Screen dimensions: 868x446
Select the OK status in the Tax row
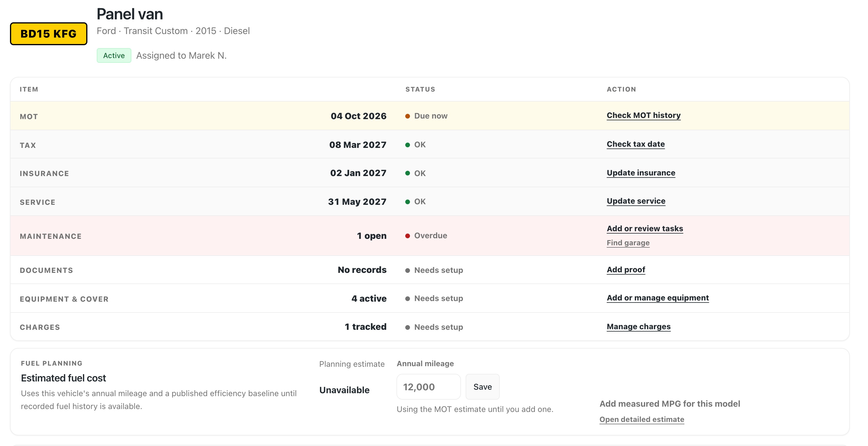click(x=416, y=145)
